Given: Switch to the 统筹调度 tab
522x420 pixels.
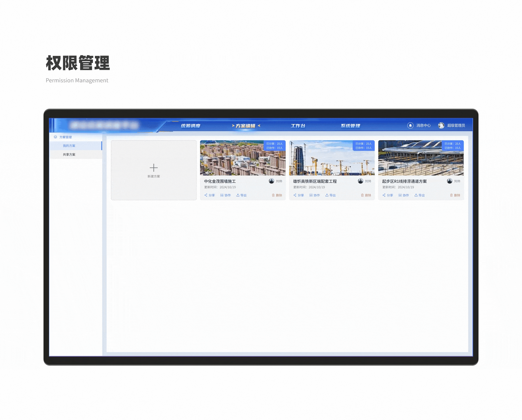Looking at the screenshot, I should [191, 126].
